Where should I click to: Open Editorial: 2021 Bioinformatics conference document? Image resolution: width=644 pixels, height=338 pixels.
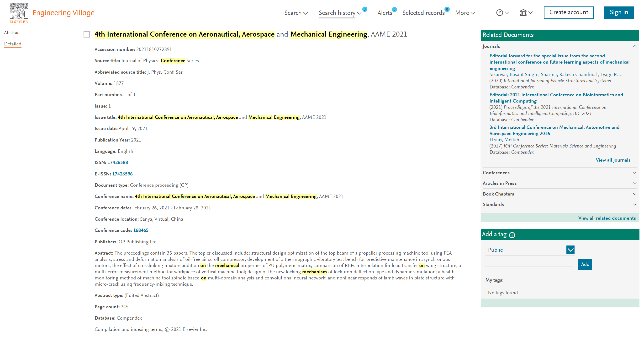pos(556,98)
